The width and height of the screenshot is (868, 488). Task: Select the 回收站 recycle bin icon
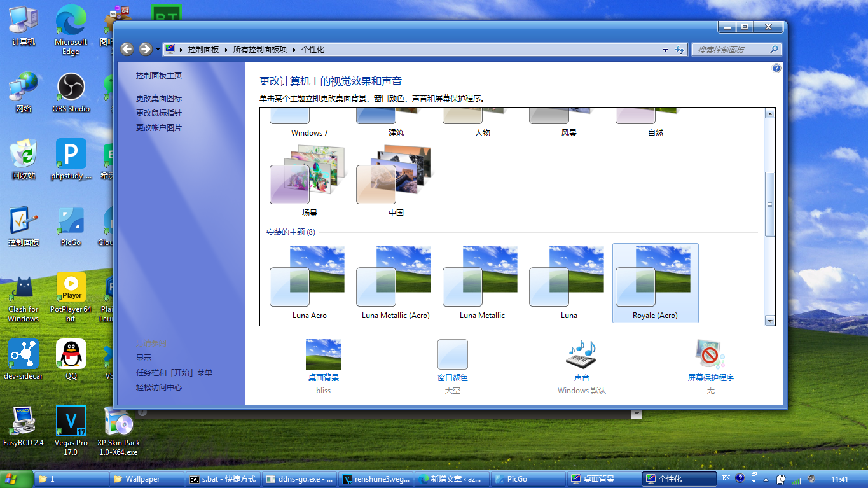(x=24, y=160)
